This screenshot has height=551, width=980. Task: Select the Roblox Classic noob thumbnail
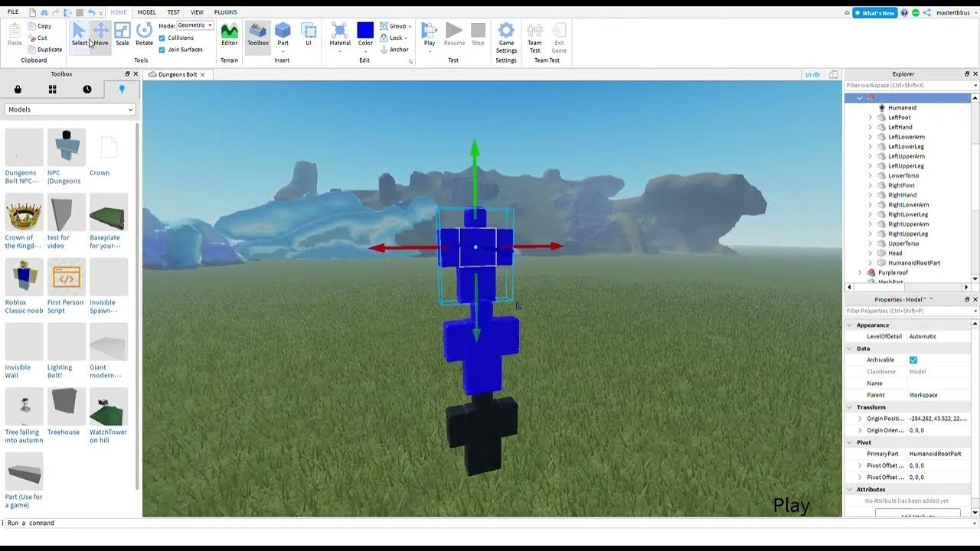(24, 277)
